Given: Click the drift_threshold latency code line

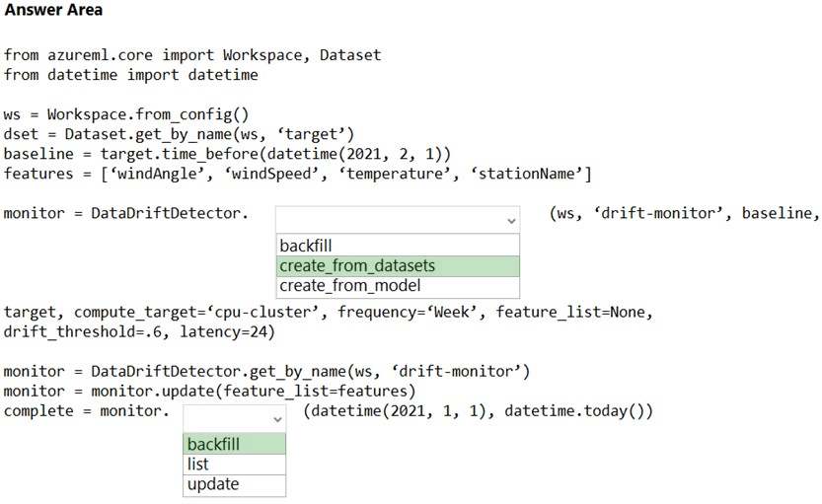Looking at the screenshot, I should (139, 332).
